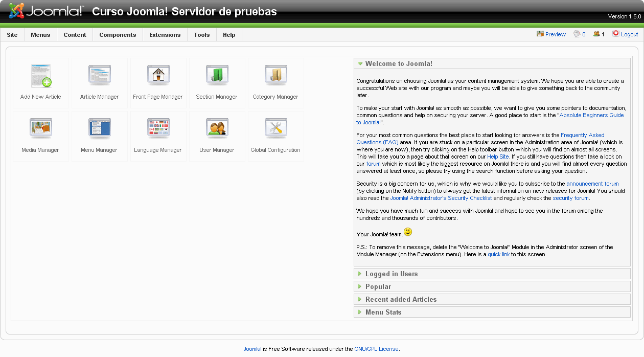Open the Extensions menu
The image size is (644, 357).
pos(165,35)
